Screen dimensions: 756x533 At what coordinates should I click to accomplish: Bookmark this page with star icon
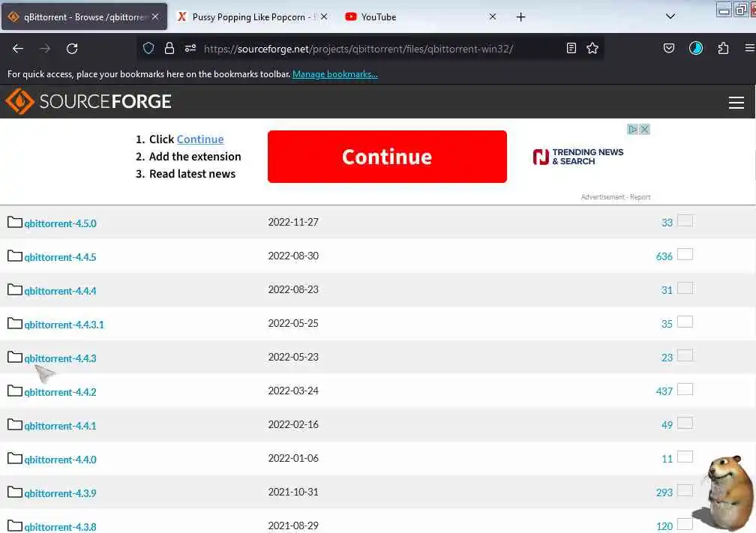[592, 48]
